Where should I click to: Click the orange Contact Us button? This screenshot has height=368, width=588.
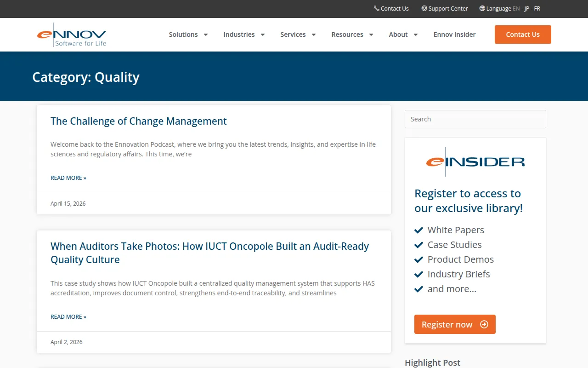pyautogui.click(x=523, y=34)
